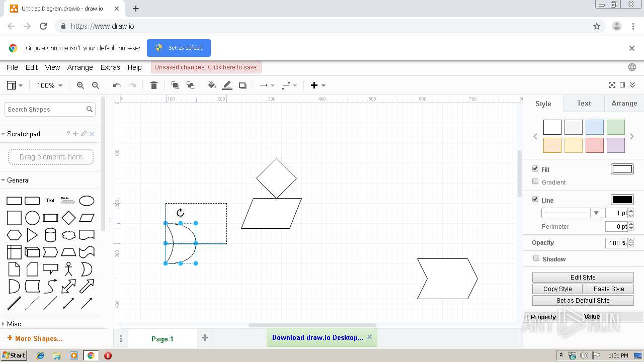The image size is (644, 362).
Task: Enable the Gradient checkbox
Action: point(535,182)
